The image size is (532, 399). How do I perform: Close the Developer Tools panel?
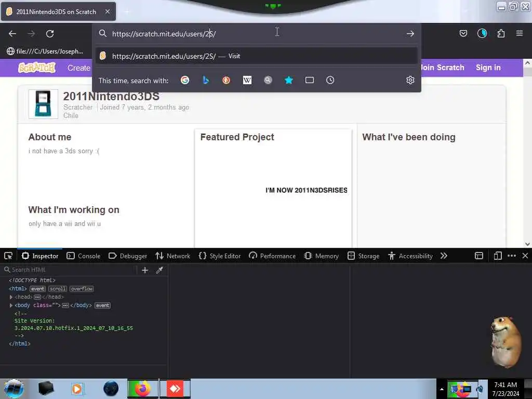[x=525, y=256]
